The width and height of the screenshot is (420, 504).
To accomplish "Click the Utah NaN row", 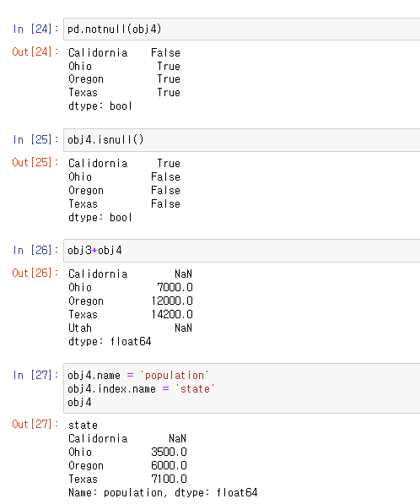I will pyautogui.click(x=131, y=328).
